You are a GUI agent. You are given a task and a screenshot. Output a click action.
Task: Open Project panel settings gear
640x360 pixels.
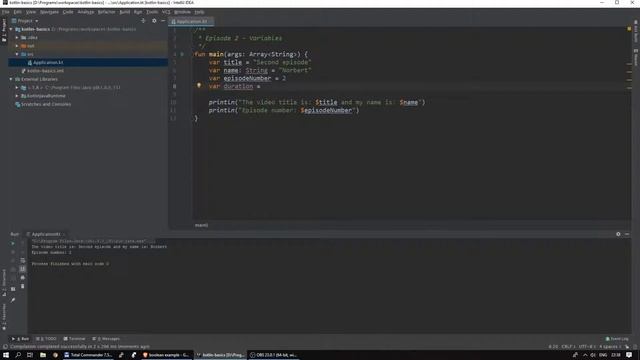coord(154,21)
